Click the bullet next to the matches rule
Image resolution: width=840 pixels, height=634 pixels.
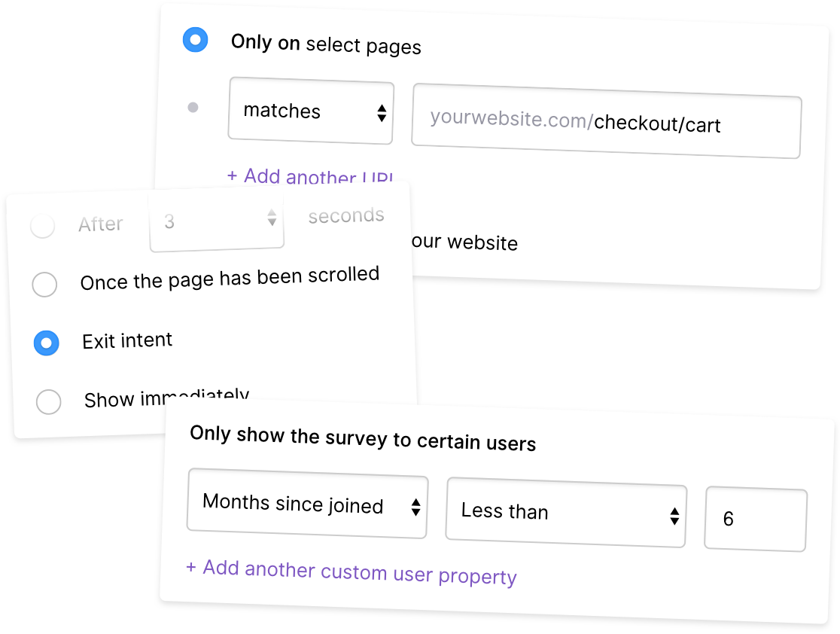point(193,108)
